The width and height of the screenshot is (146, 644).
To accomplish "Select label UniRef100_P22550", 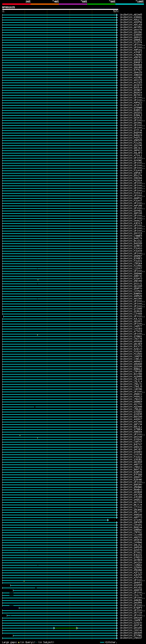I will point(131,266).
